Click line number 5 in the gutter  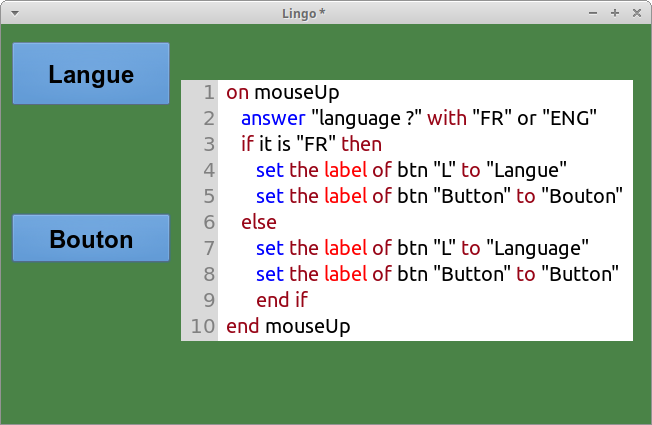[x=208, y=196]
